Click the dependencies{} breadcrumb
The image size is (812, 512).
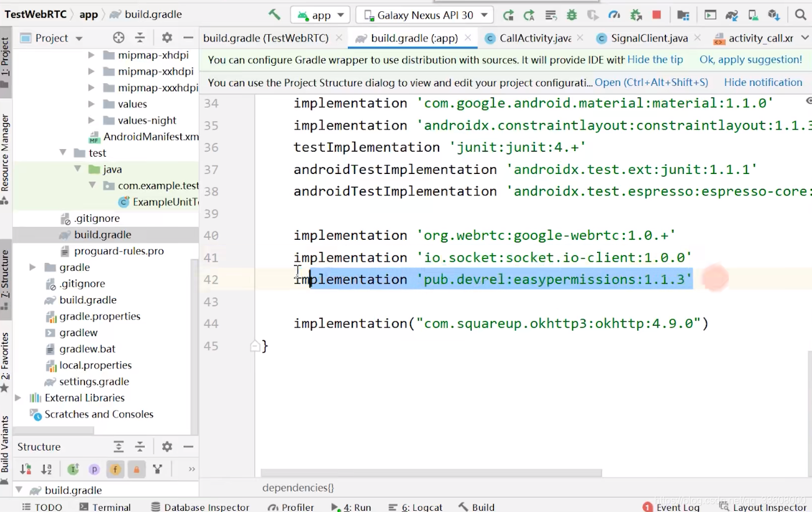(298, 488)
